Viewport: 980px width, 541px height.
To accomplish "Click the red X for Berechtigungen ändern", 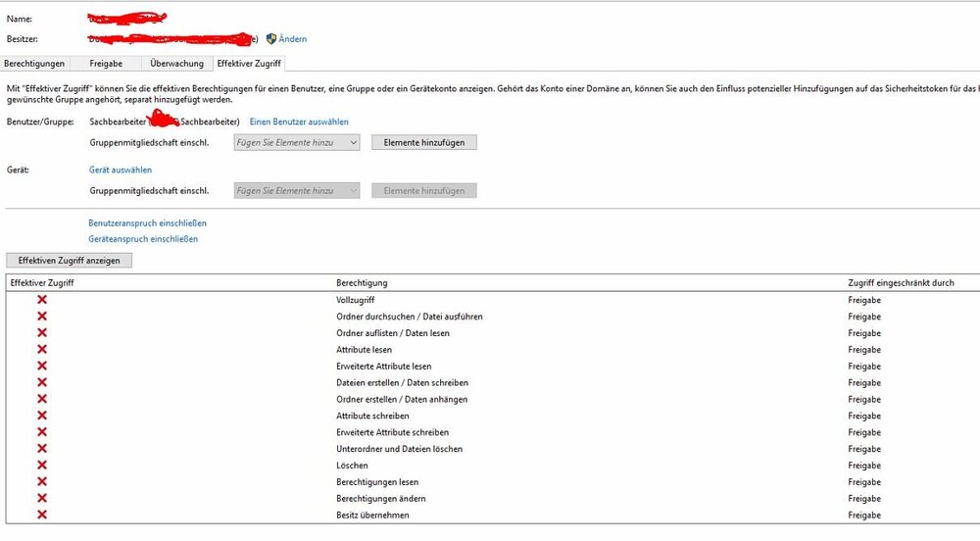I will (42, 498).
